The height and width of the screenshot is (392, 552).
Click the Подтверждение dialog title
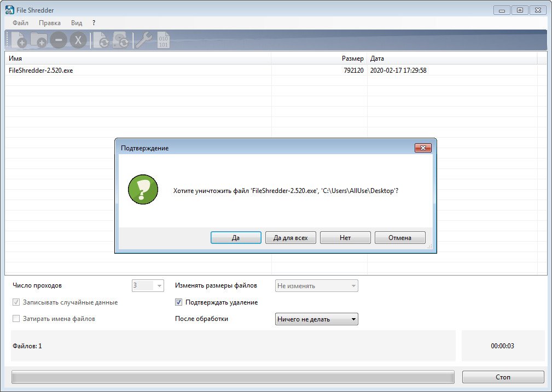[144, 148]
